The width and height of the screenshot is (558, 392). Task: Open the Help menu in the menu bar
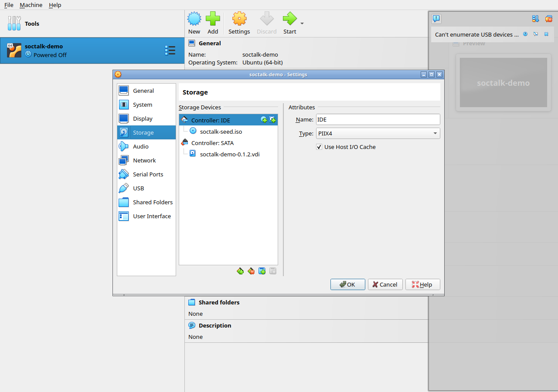[55, 5]
